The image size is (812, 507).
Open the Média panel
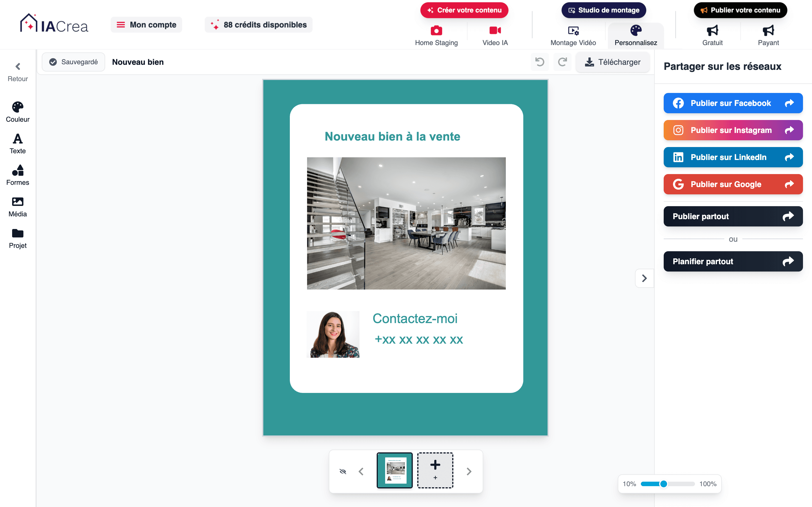17,206
